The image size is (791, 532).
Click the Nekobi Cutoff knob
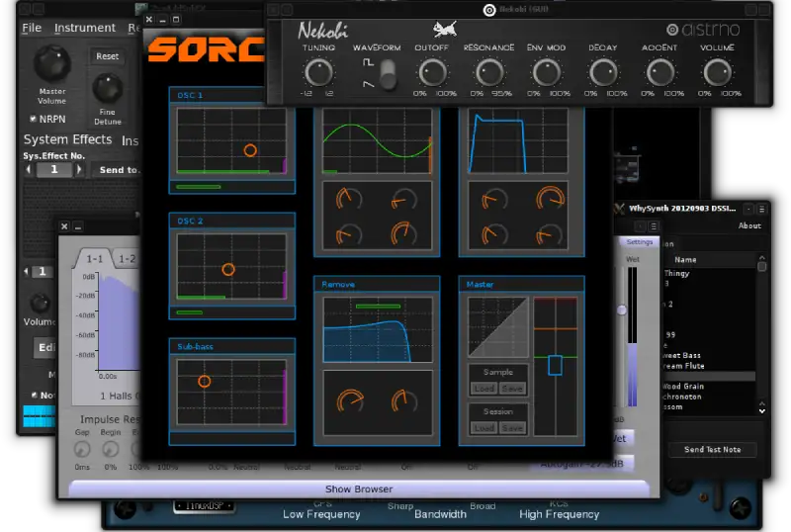(432, 73)
